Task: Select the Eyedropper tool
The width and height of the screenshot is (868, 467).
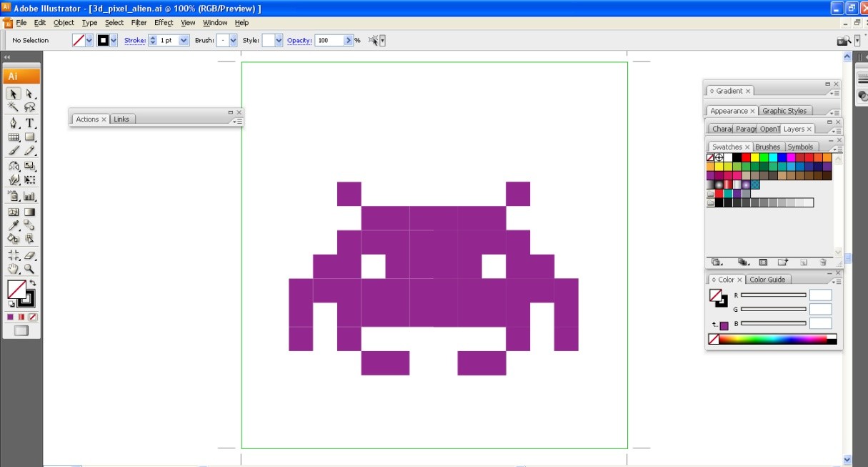Action: [x=14, y=225]
